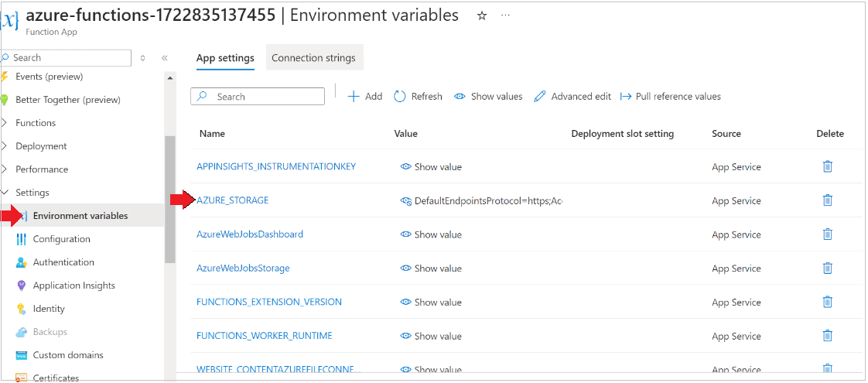Click the sidebar scroll up arrow

tap(170, 78)
